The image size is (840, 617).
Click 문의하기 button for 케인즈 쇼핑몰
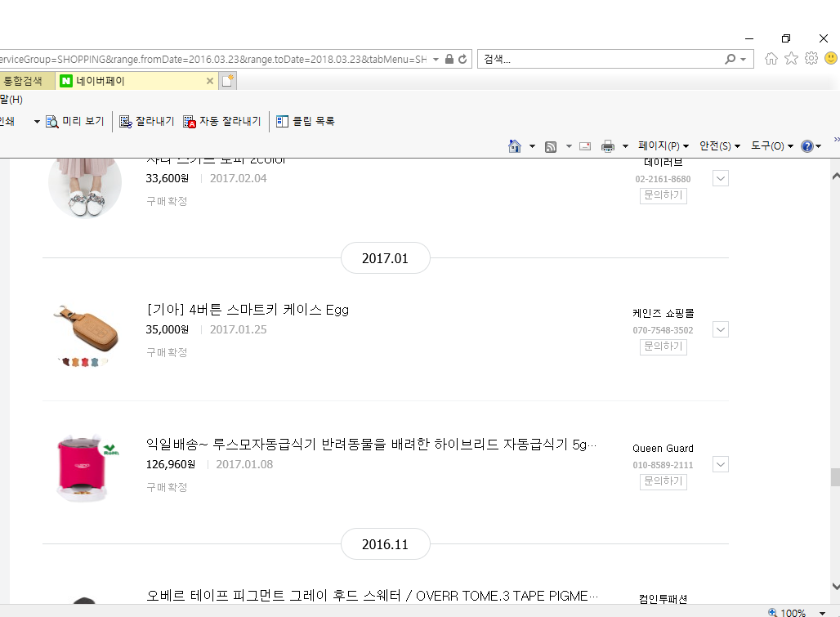[663, 347]
